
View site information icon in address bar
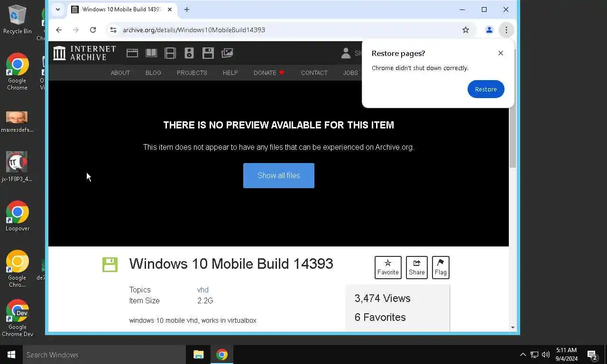click(113, 30)
